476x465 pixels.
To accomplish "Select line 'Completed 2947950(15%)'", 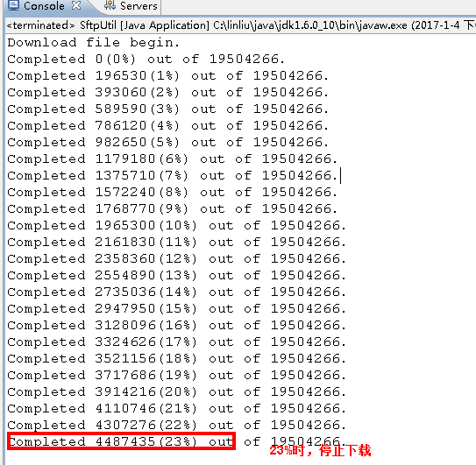I will (177, 309).
